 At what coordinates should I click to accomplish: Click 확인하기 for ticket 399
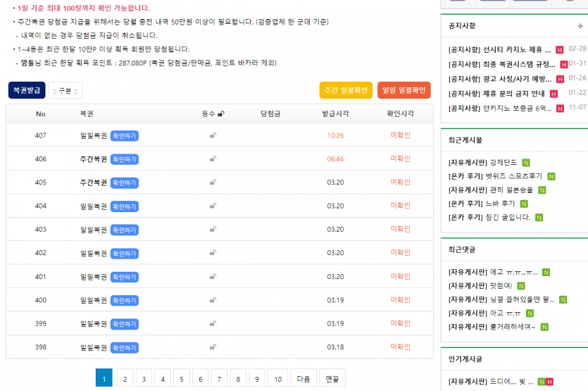(x=125, y=324)
